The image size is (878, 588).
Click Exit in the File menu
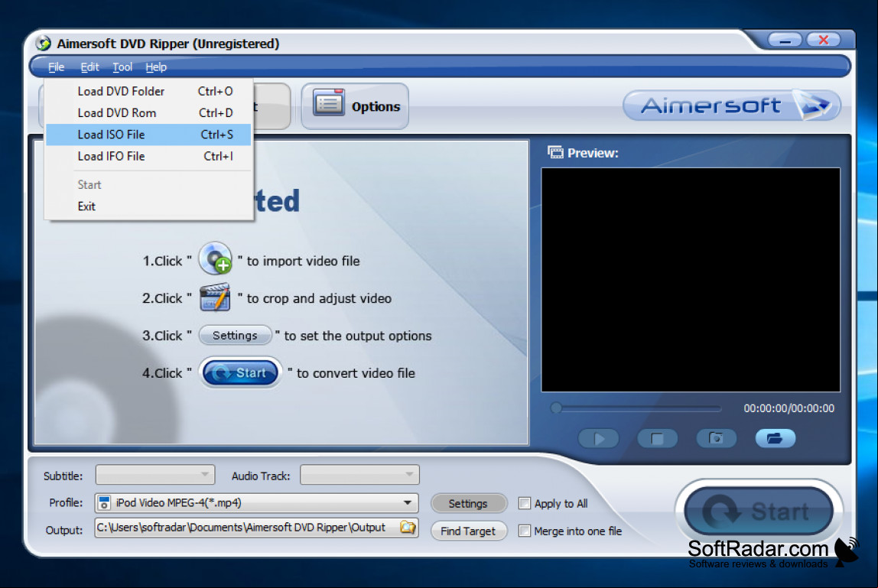[x=148, y=206]
